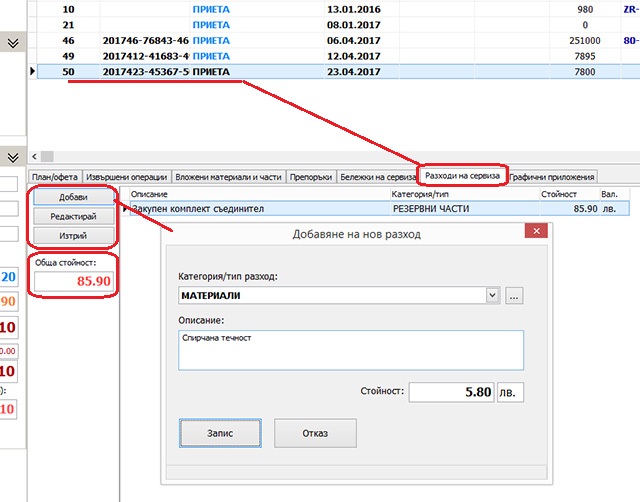The height and width of the screenshot is (502, 640).
Task: Select the Препоръки tab
Action: coord(310,177)
